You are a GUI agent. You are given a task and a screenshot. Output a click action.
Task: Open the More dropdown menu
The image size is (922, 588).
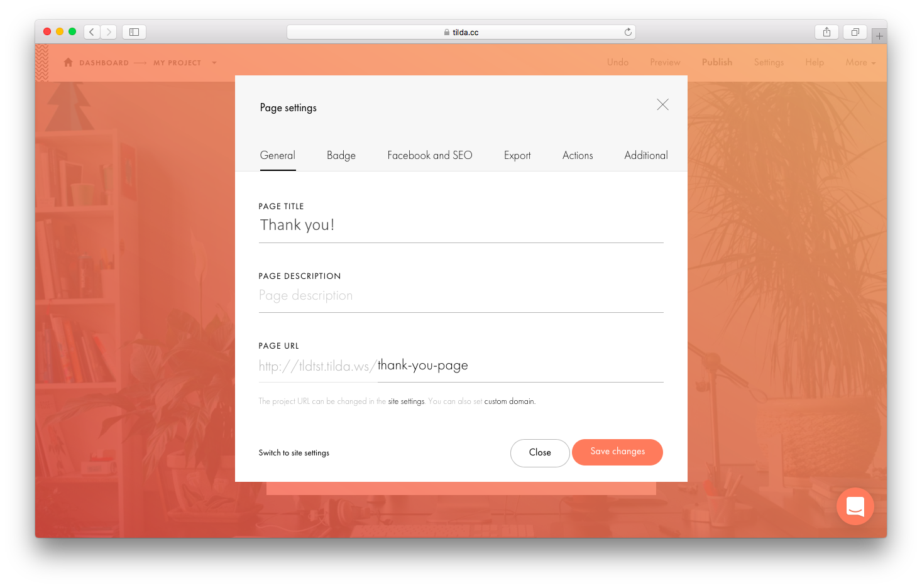pos(860,62)
